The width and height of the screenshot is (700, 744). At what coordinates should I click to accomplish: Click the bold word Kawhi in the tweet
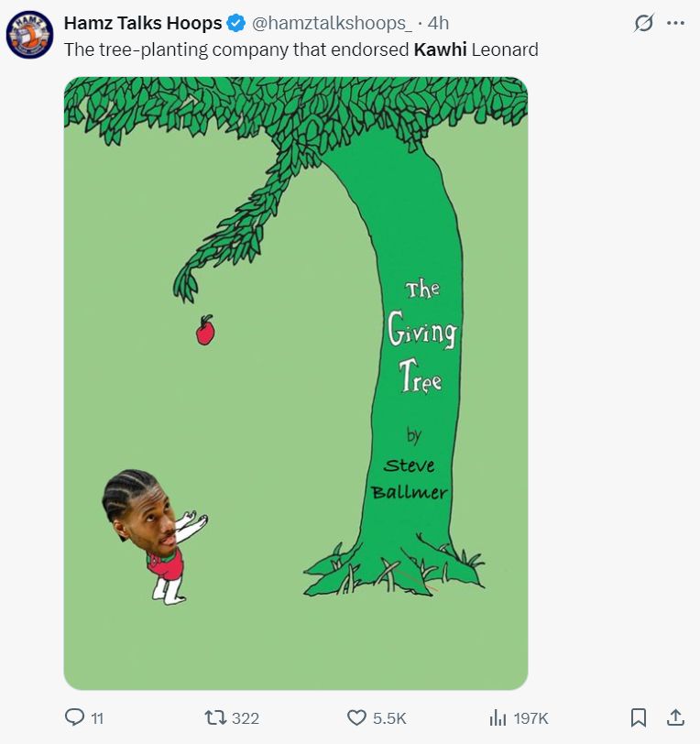point(440,49)
